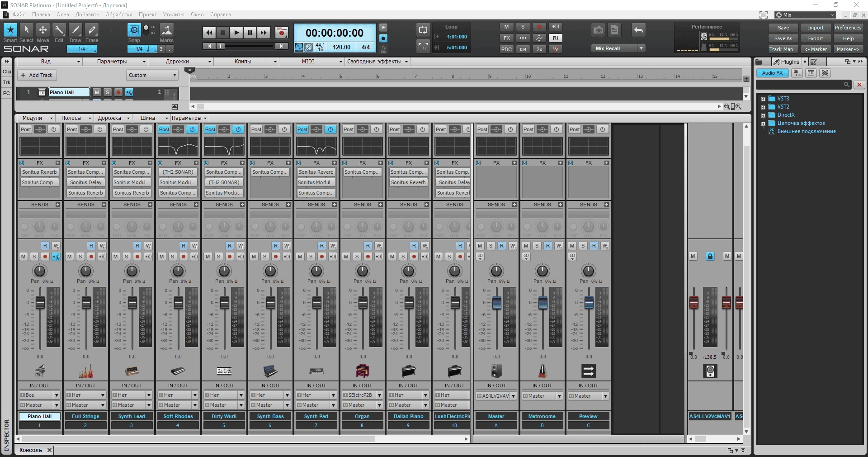Screen dimensions: 868x457
Task: Solo the Full Strings console strip
Action: (80, 257)
